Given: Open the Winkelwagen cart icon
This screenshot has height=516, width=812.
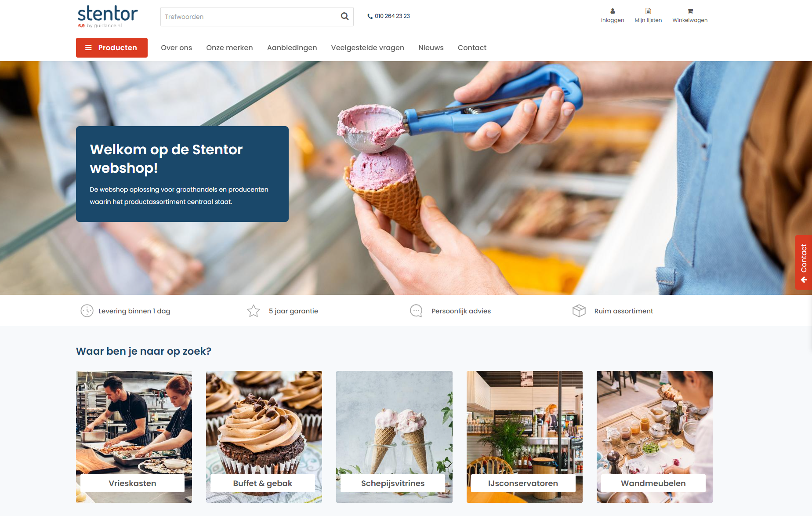Looking at the screenshot, I should pos(690,11).
